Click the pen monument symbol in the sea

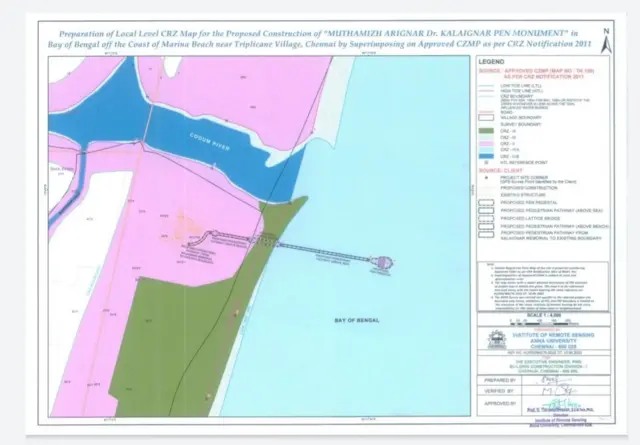pyautogui.click(x=380, y=264)
